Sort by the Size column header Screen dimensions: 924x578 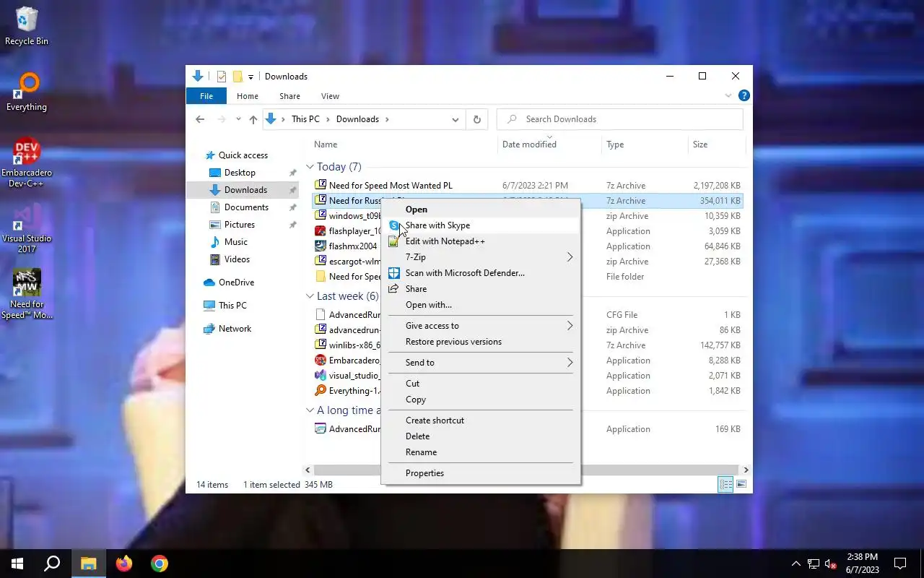click(716, 144)
